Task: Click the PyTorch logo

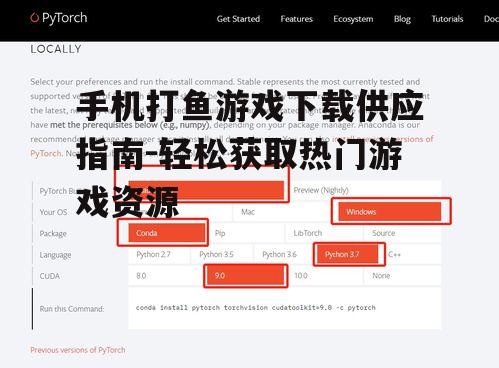Action: (59, 18)
